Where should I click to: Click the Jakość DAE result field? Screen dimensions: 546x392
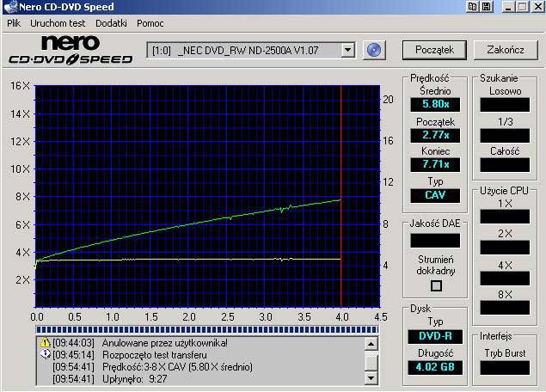[435, 241]
